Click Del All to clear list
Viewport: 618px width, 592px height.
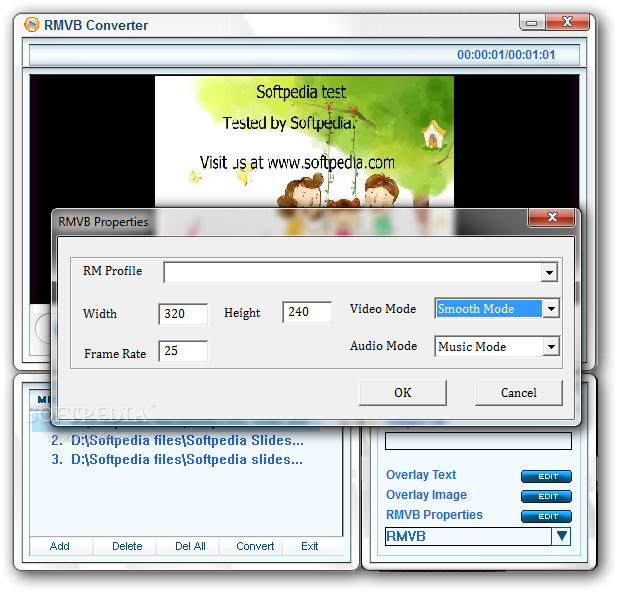pyautogui.click(x=190, y=546)
